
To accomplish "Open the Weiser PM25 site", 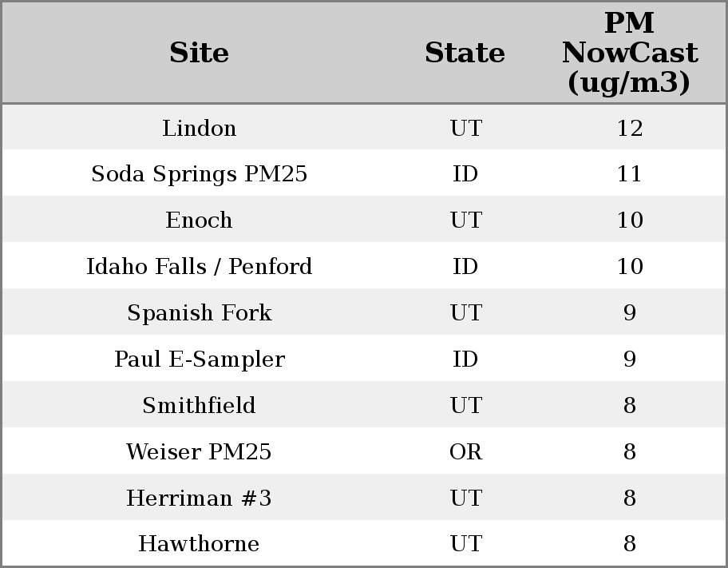I will point(199,452).
